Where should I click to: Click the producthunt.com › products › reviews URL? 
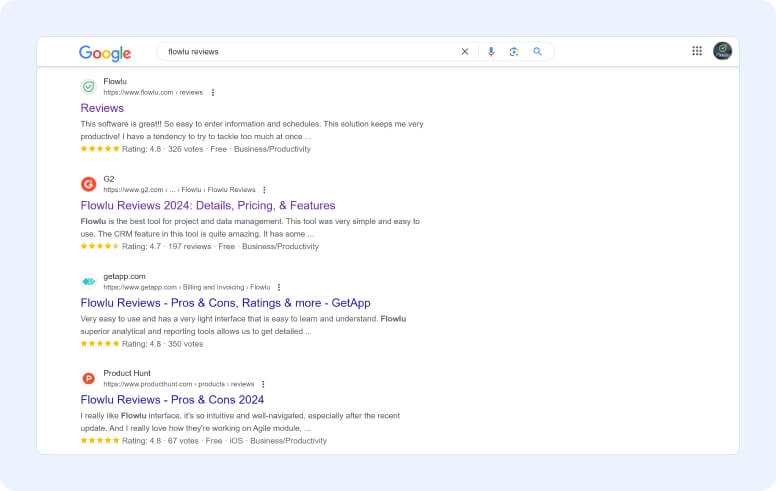pos(179,384)
